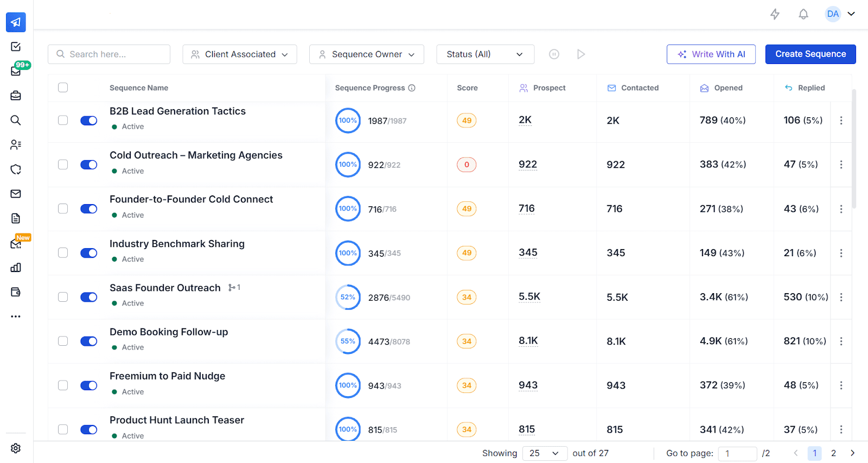Open the notifications bell
Viewport: 868px width, 463px height.
pos(803,14)
